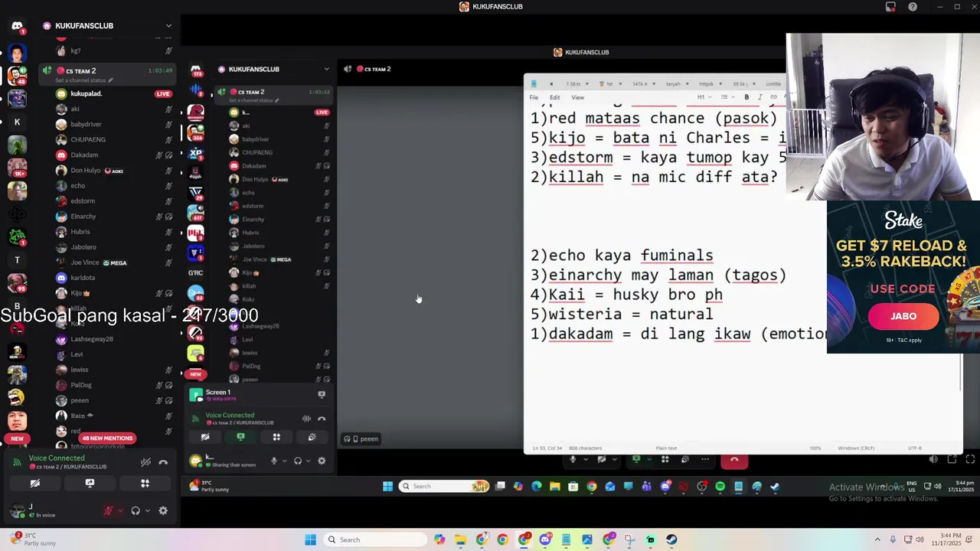
Task: Pop out the stream window
Action: [x=952, y=459]
